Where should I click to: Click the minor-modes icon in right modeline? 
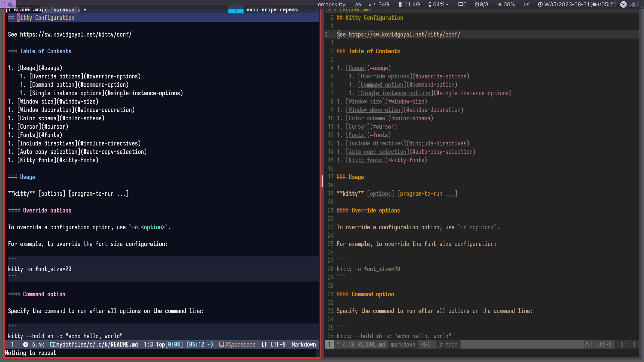[x=426, y=345]
